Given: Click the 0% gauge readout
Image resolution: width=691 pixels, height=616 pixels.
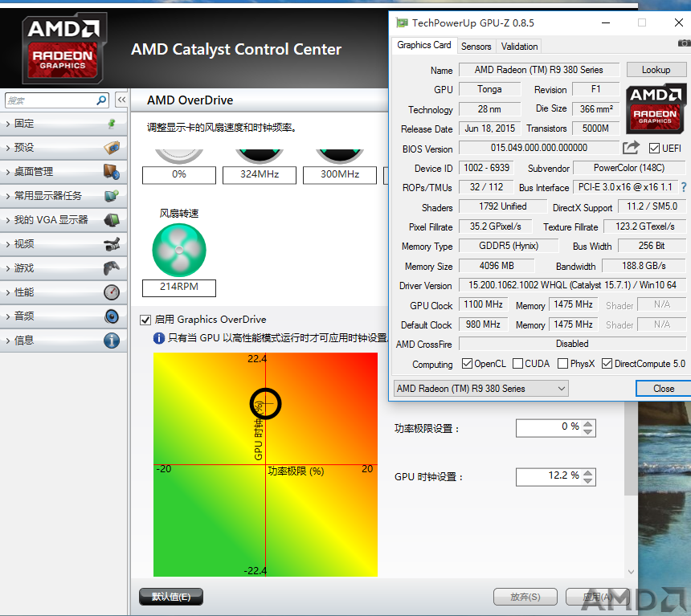Looking at the screenshot, I should (x=179, y=174).
